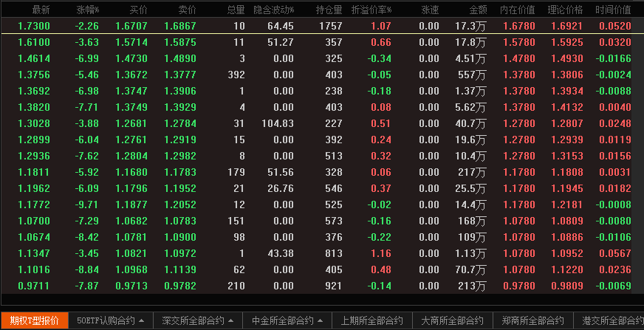Click the change value -2.26

pos(86,26)
